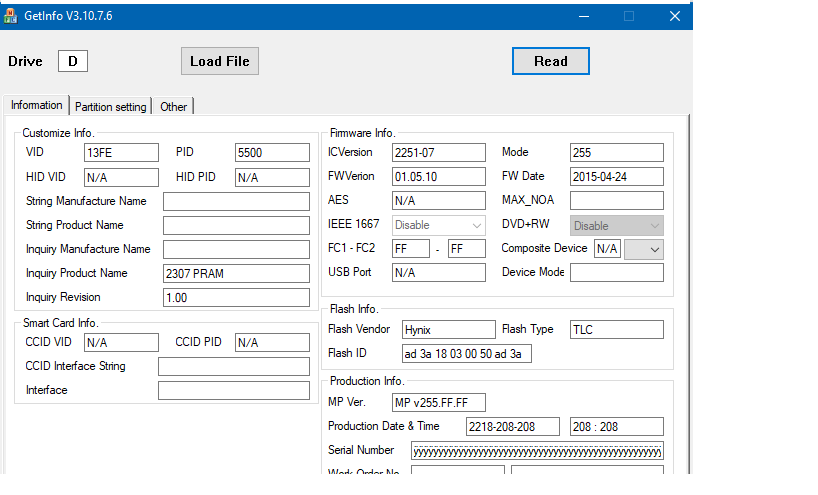The height and width of the screenshot is (495, 818).
Task: Click the FW Date field 2015-04-24
Action: click(x=617, y=176)
